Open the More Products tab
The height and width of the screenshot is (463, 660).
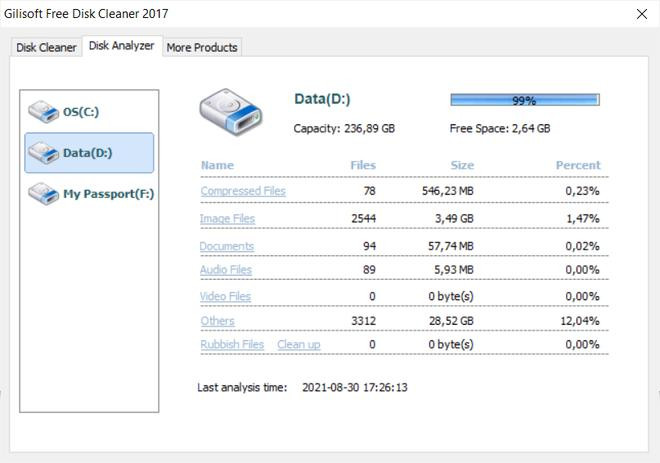point(201,47)
